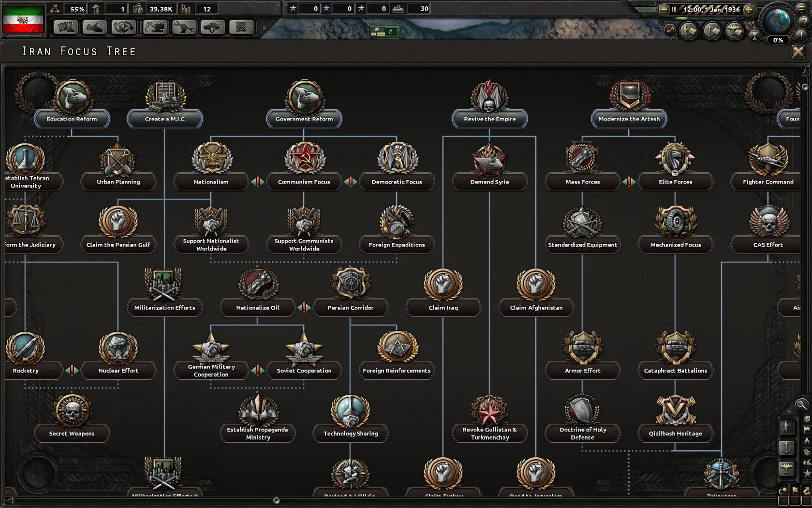The image size is (812, 508).
Task: Open the navy orders anchor button
Action: pos(711,31)
